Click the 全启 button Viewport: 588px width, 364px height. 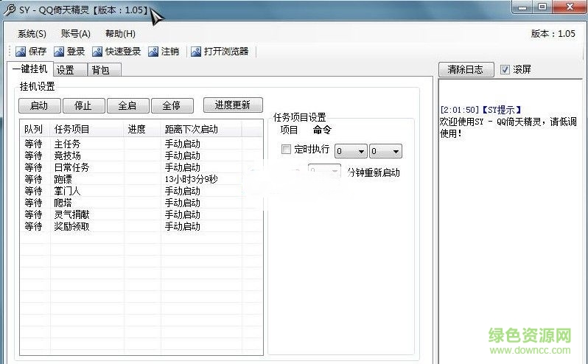128,105
